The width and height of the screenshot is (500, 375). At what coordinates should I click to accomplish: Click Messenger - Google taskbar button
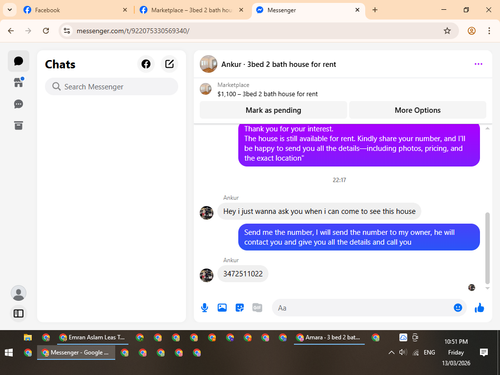(76, 353)
